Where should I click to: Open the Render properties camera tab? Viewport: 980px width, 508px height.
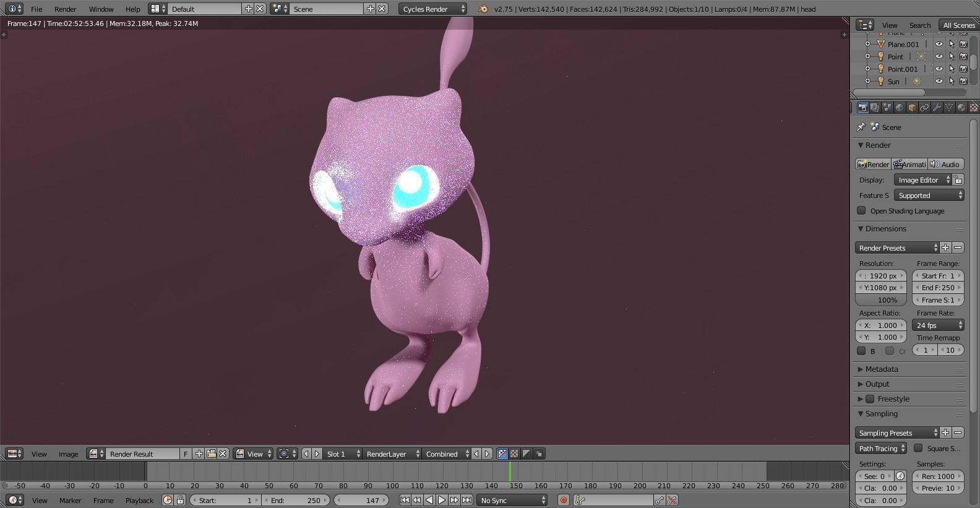[862, 108]
